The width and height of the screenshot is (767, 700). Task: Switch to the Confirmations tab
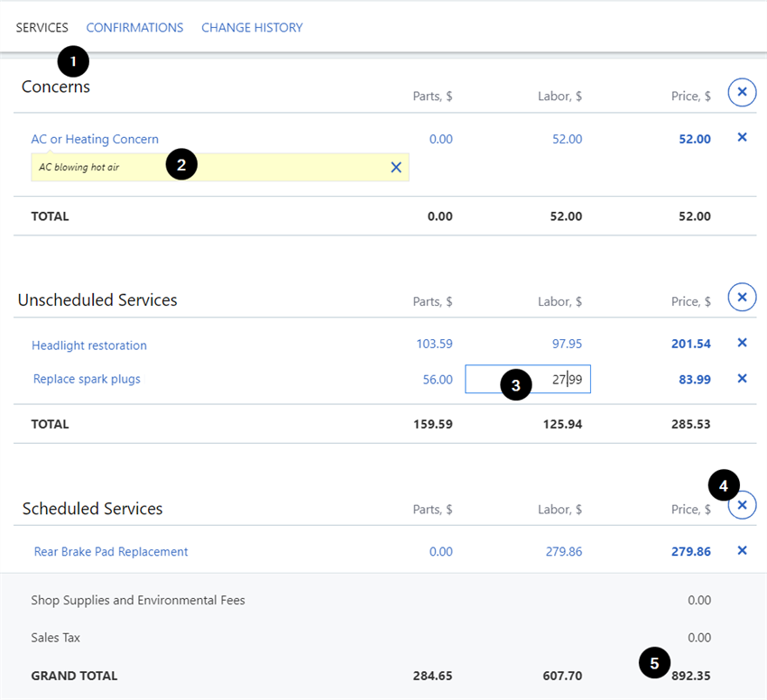click(134, 28)
